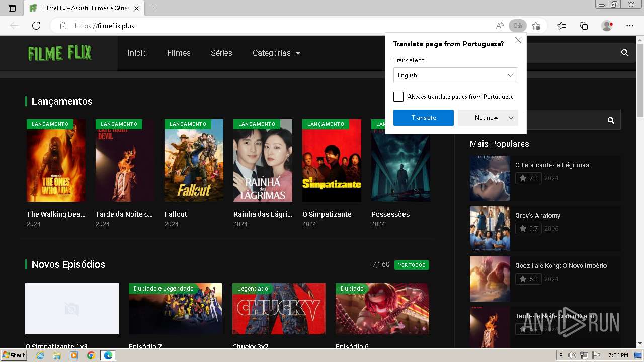Click the sidebar search magnifier icon
The image size is (644, 362).
pyautogui.click(x=611, y=120)
